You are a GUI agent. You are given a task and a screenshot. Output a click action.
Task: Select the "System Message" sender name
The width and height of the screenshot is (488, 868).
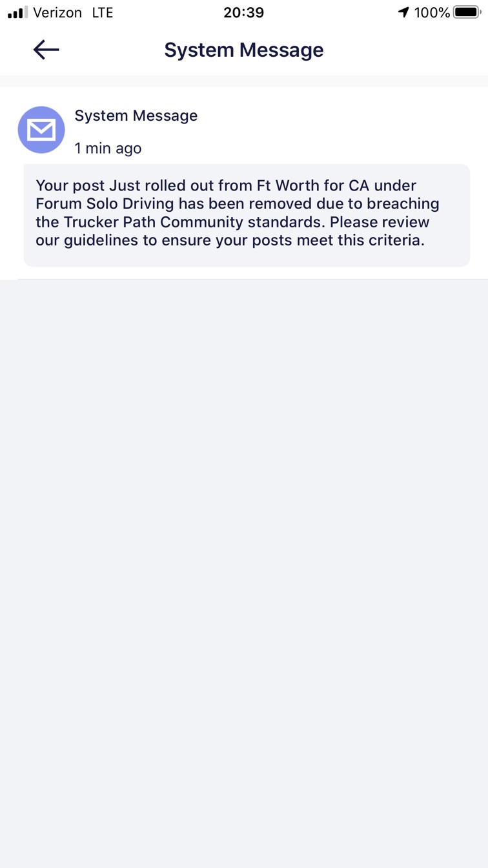pyautogui.click(x=136, y=116)
